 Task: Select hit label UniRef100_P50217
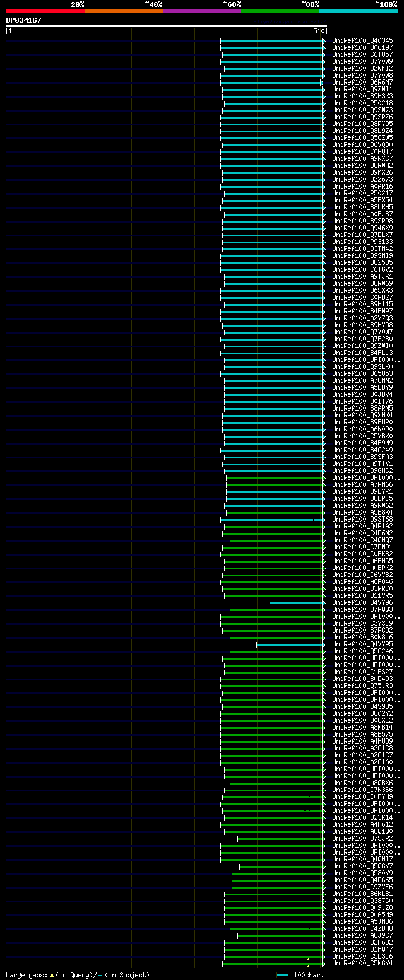click(362, 193)
